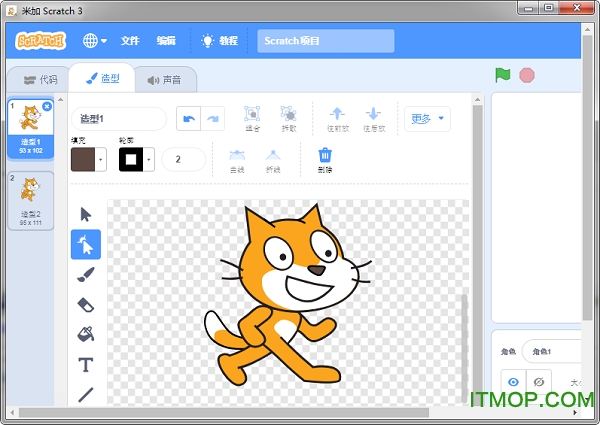Select the Reshape tool
The height and width of the screenshot is (425, 600).
tap(86, 244)
